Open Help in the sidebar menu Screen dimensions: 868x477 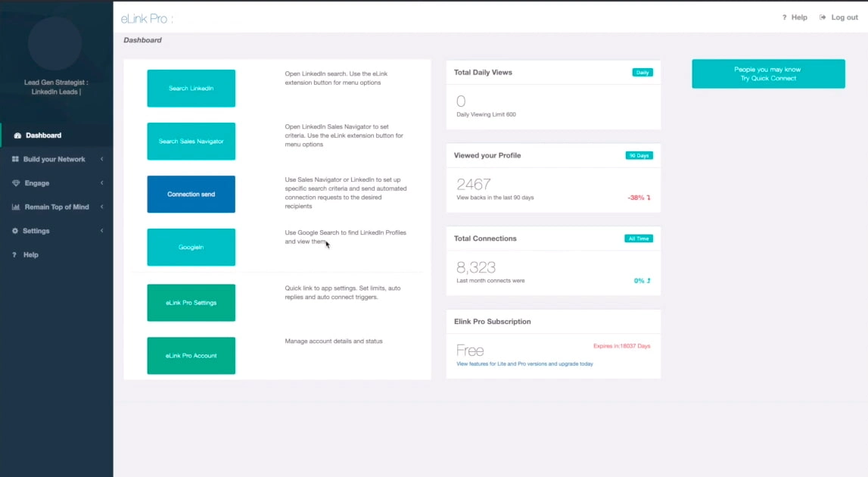[x=57, y=255]
